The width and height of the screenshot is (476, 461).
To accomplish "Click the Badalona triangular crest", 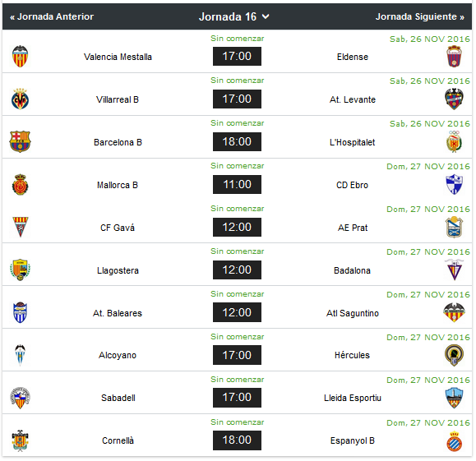I will pyautogui.click(x=455, y=270).
